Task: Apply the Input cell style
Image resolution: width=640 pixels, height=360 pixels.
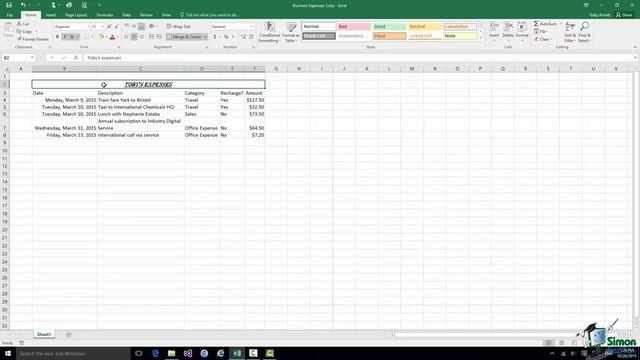Action: [x=389, y=36]
